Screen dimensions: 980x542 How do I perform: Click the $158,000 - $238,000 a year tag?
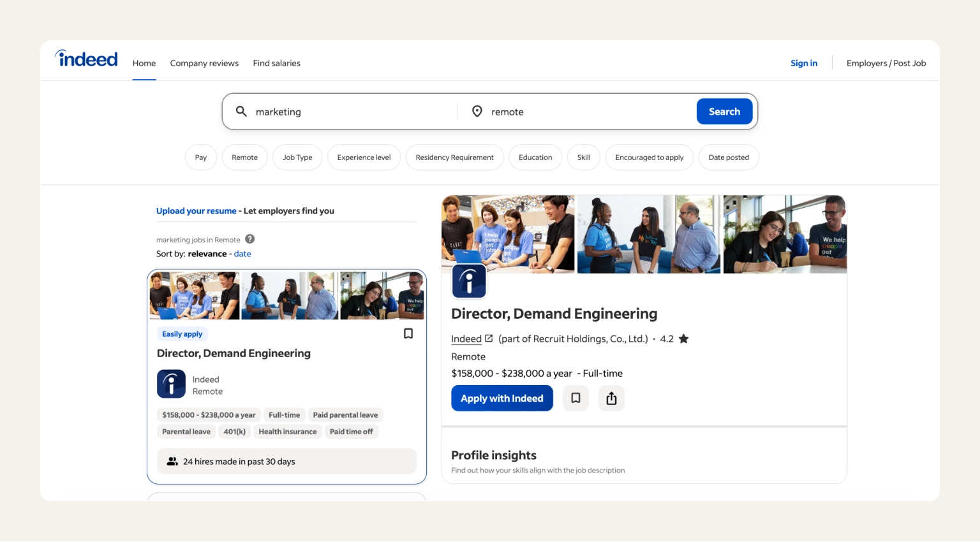tap(209, 415)
